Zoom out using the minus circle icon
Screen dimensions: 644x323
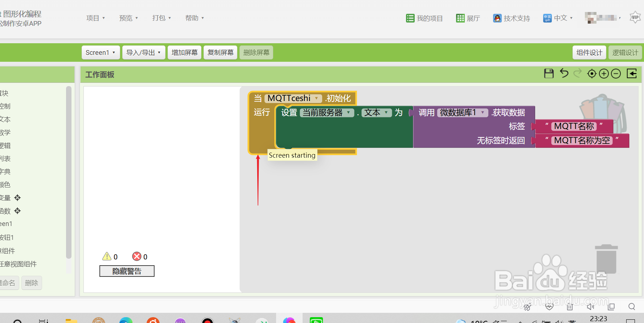click(616, 74)
